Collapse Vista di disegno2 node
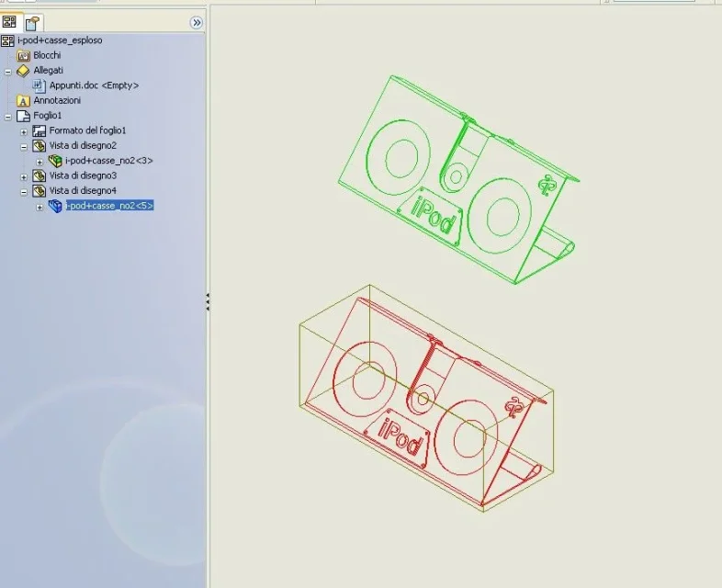 24,147
